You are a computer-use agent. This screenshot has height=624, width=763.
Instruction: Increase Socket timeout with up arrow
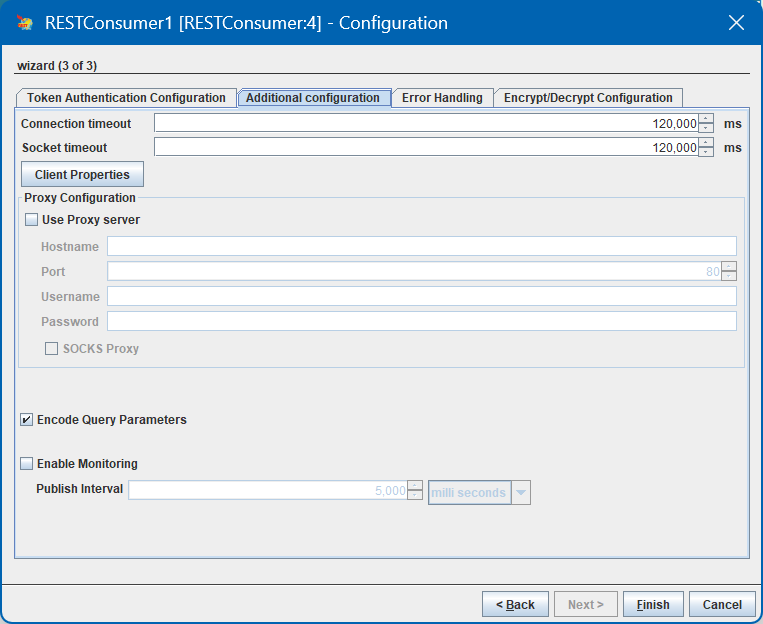(x=706, y=142)
